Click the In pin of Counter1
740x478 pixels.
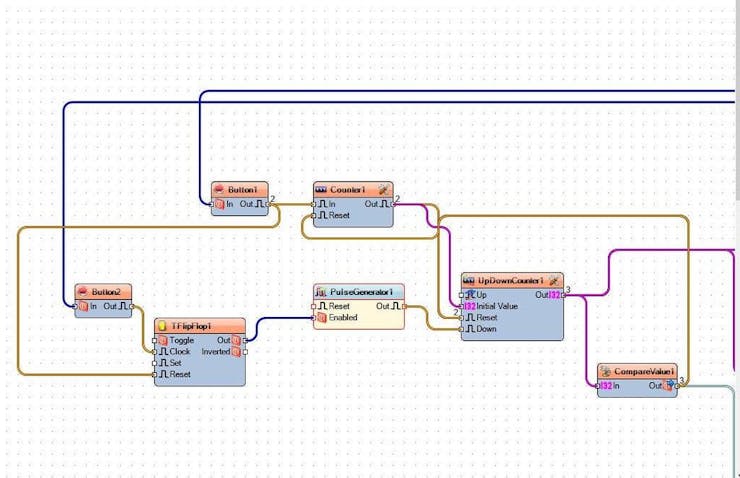tap(314, 204)
